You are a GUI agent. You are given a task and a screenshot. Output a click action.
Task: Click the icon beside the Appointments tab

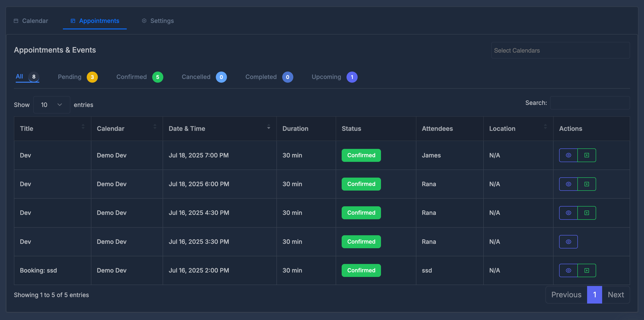[73, 21]
